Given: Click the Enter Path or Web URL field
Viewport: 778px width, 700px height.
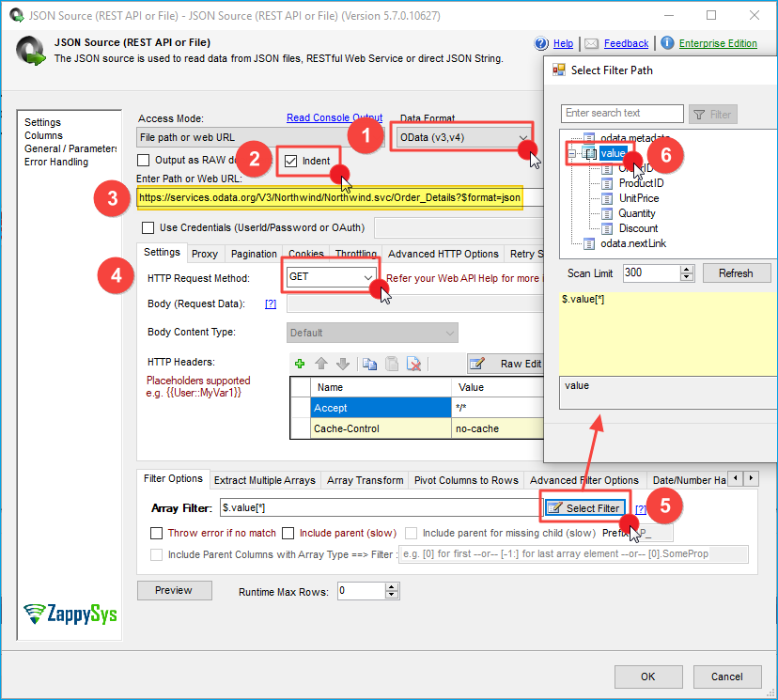Looking at the screenshot, I should click(x=329, y=198).
